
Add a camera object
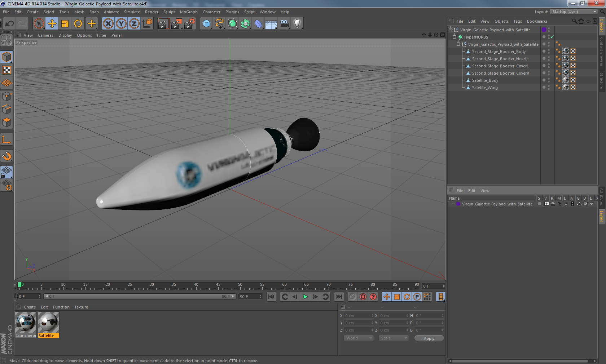(x=284, y=24)
